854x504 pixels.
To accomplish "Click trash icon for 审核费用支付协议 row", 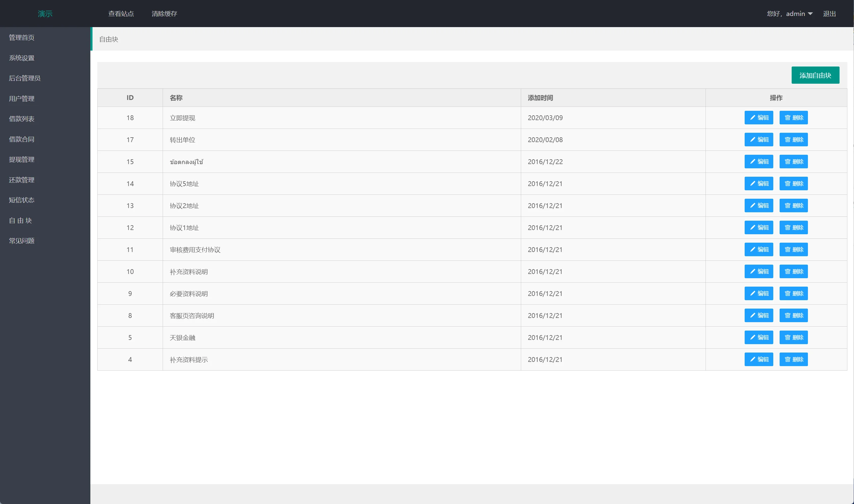I will tap(787, 250).
